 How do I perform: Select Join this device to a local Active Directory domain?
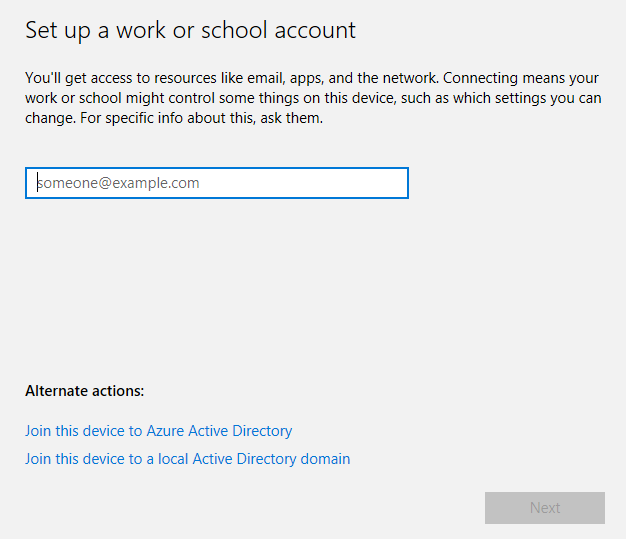tap(188, 459)
